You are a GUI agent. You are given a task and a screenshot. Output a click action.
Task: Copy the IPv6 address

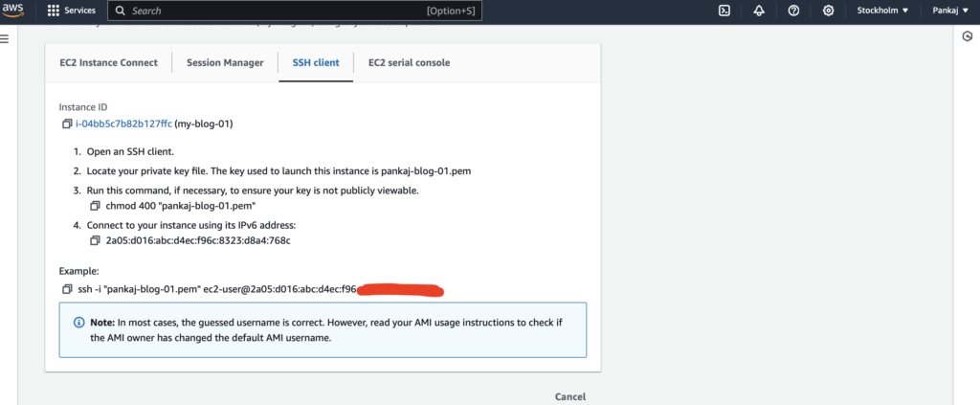click(95, 240)
